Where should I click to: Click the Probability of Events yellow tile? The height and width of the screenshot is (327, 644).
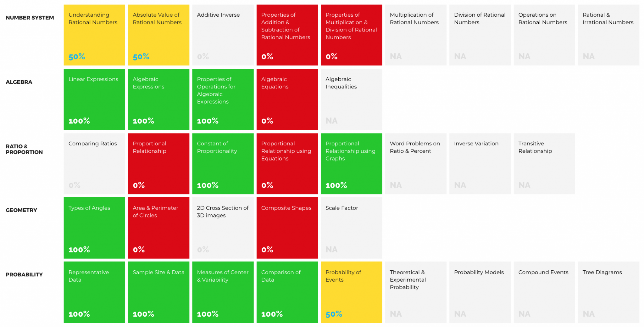coord(351,292)
